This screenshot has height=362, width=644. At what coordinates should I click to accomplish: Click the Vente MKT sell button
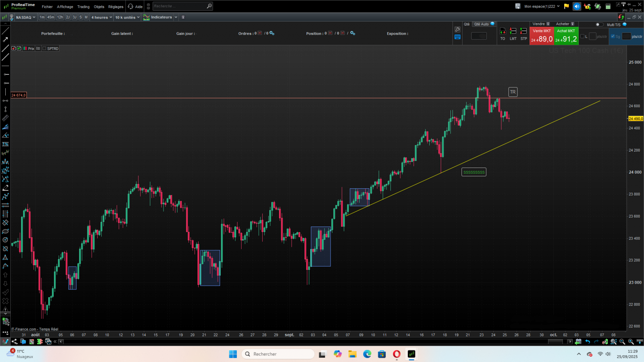542,36
